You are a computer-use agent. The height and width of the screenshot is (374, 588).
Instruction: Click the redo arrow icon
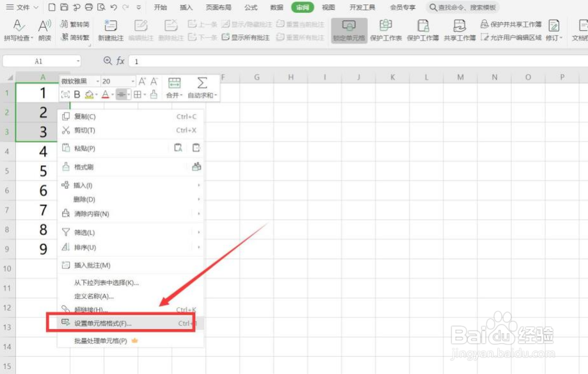coord(125,7)
